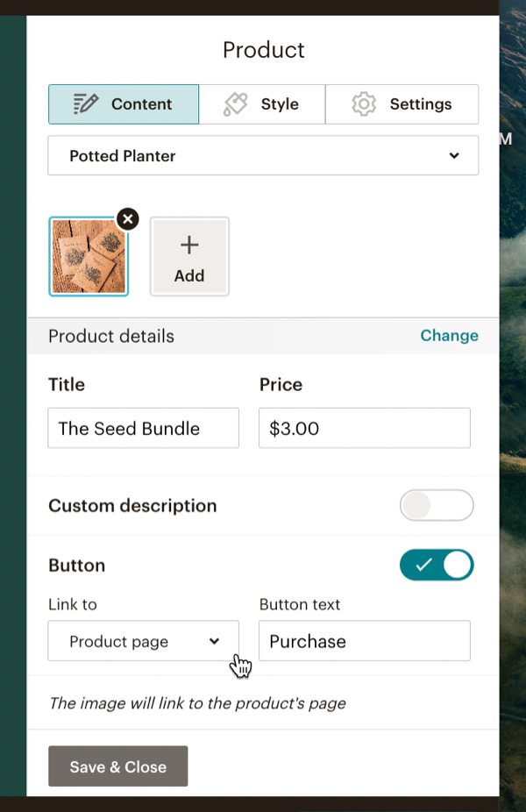The width and height of the screenshot is (526, 812).
Task: Select the seed bundle product thumbnail
Action: 89,256
